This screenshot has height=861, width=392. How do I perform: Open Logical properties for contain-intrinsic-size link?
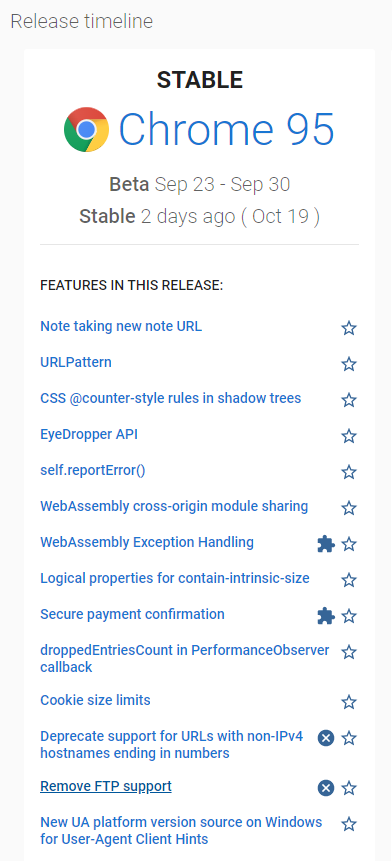click(x=175, y=578)
